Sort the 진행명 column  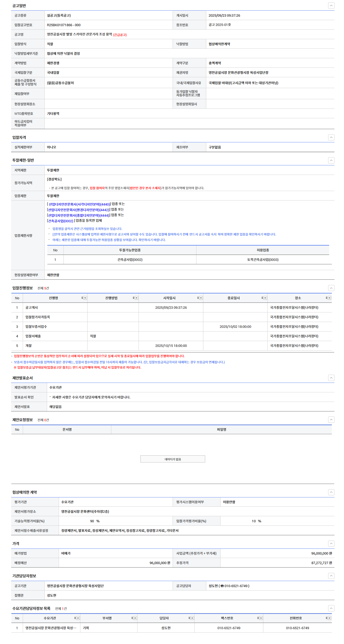[82, 298]
